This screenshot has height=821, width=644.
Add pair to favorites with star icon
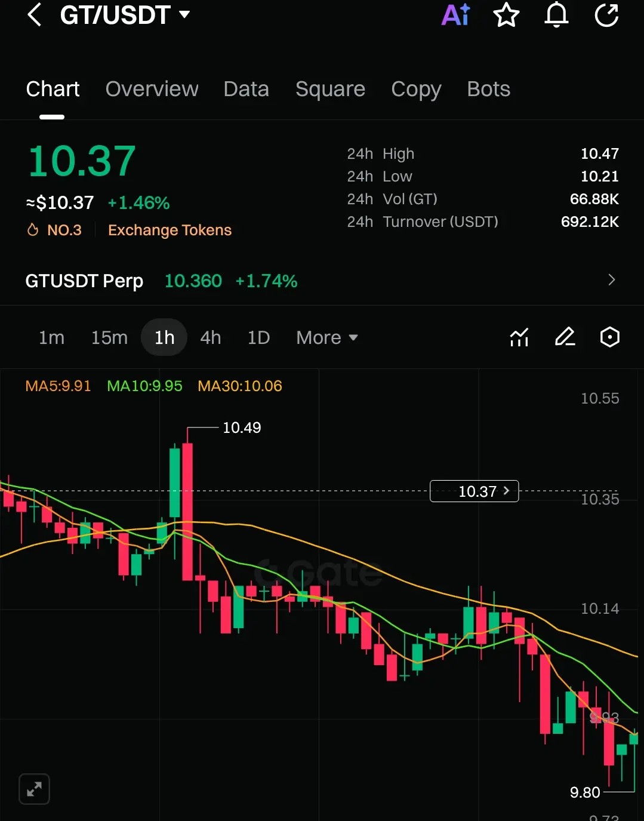tap(506, 15)
